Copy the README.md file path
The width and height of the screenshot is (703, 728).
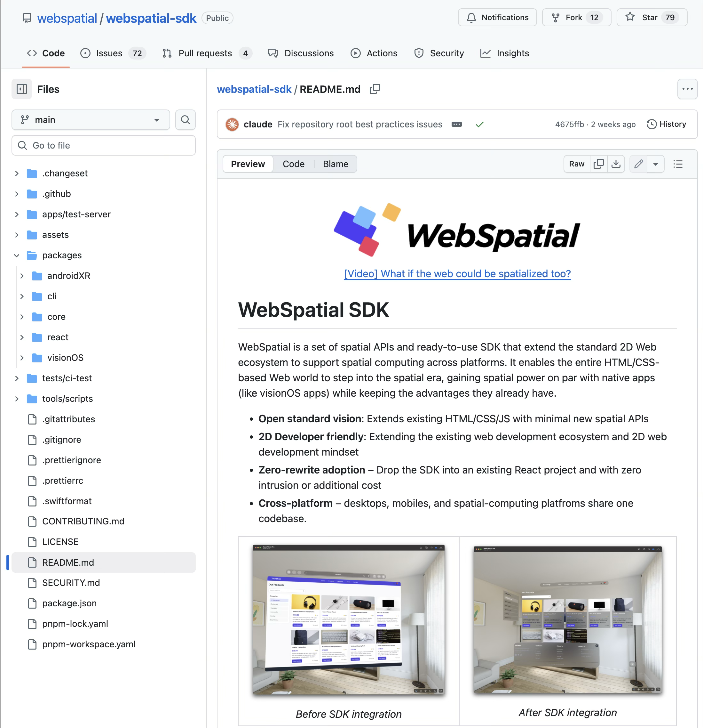pos(375,89)
